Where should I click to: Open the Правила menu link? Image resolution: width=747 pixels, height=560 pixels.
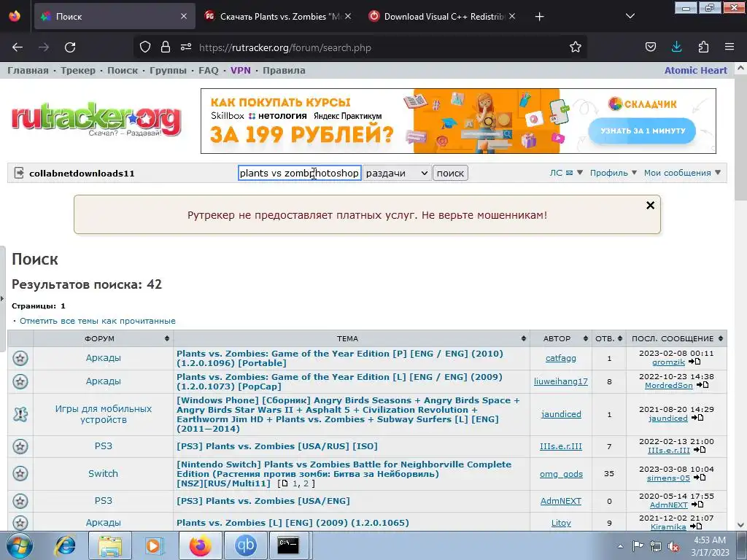coord(284,71)
